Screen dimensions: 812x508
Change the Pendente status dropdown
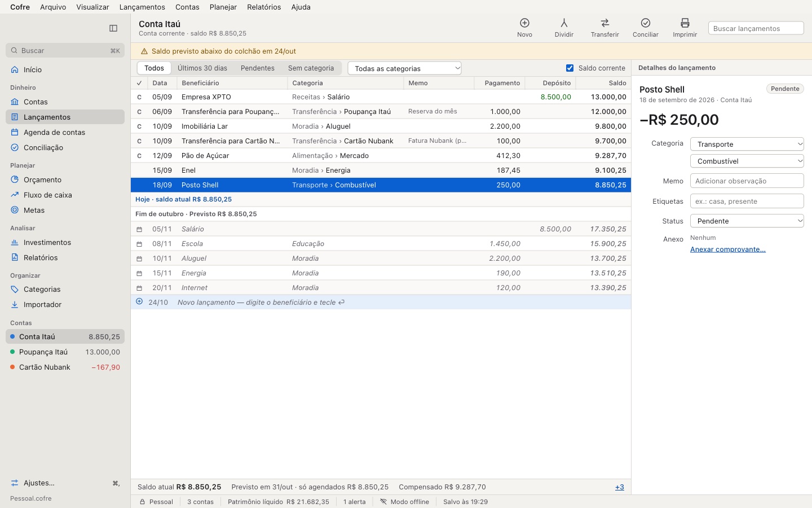tap(747, 221)
